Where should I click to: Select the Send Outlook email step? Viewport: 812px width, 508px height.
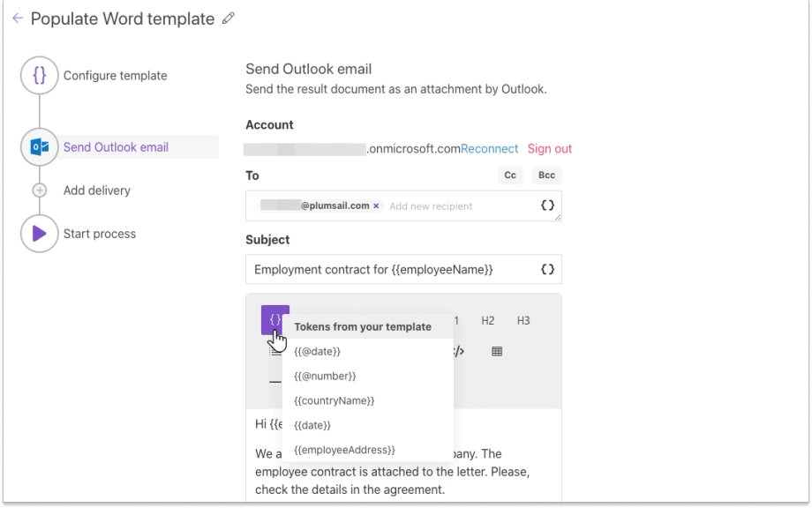pyautogui.click(x=116, y=147)
